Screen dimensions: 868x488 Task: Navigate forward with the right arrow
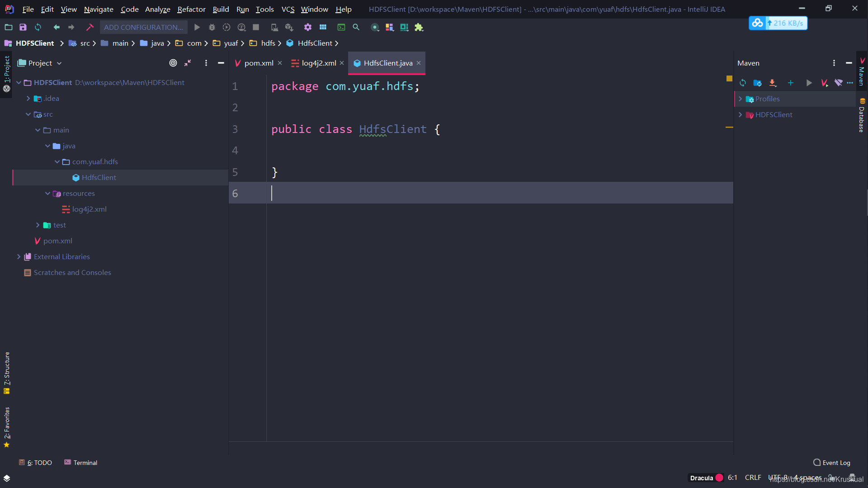(x=71, y=27)
